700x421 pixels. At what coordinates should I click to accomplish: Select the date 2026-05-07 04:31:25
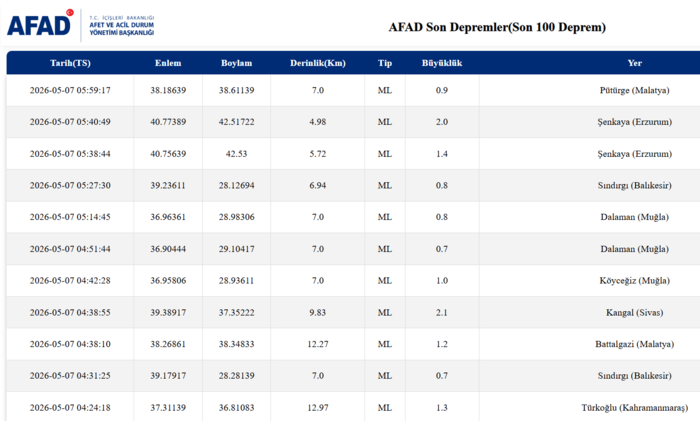(x=70, y=376)
